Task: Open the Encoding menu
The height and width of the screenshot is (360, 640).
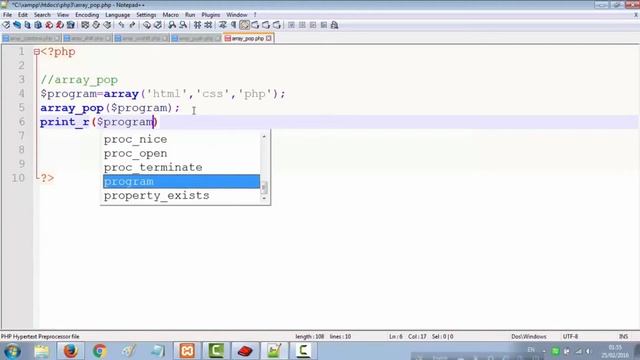Action: pyautogui.click(x=87, y=15)
